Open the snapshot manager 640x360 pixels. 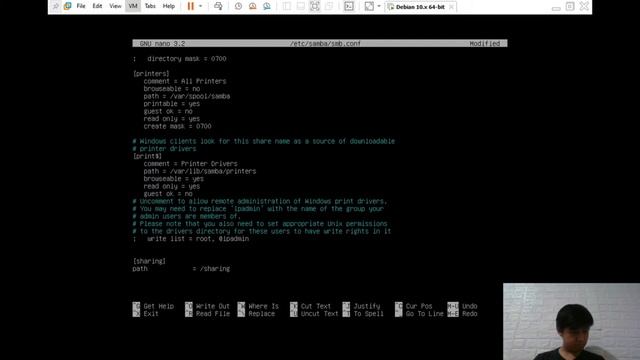point(267,6)
